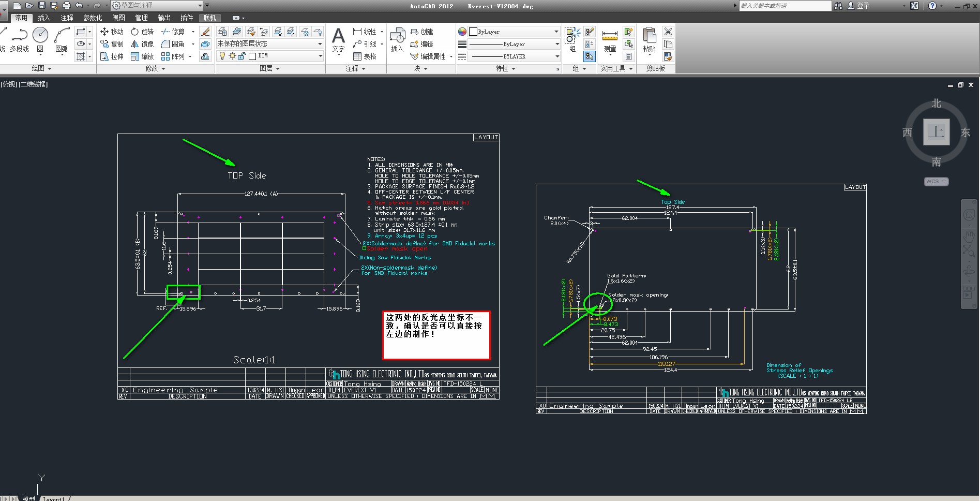Click the Print icon in quick access toolbar
The height and width of the screenshot is (501, 980).
pos(66,6)
